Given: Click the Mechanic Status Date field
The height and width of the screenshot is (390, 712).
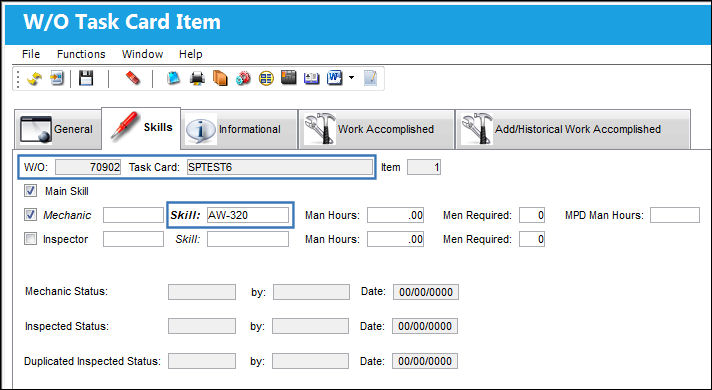Looking at the screenshot, I should pos(426,292).
